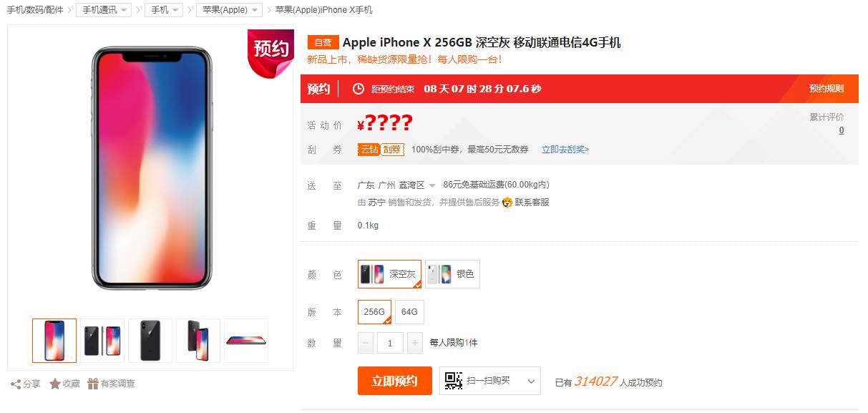Choose the 256G version
This screenshot has height=413, width=868.
click(x=374, y=312)
